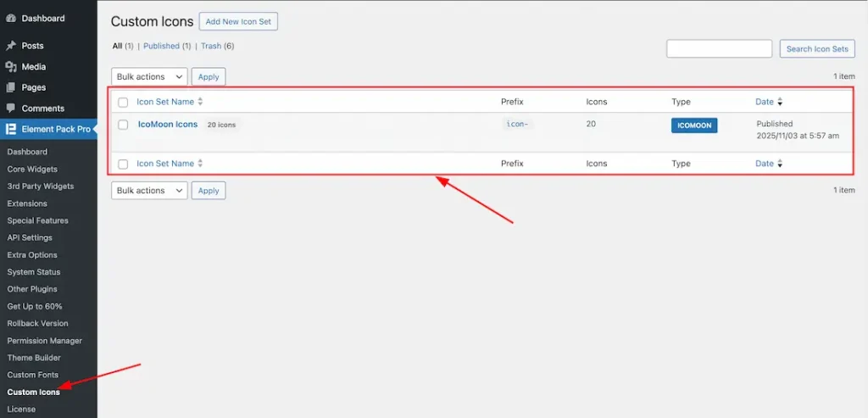Screen dimensions: 868x418
Task: Click the Media library icon
Action: pos(11,67)
